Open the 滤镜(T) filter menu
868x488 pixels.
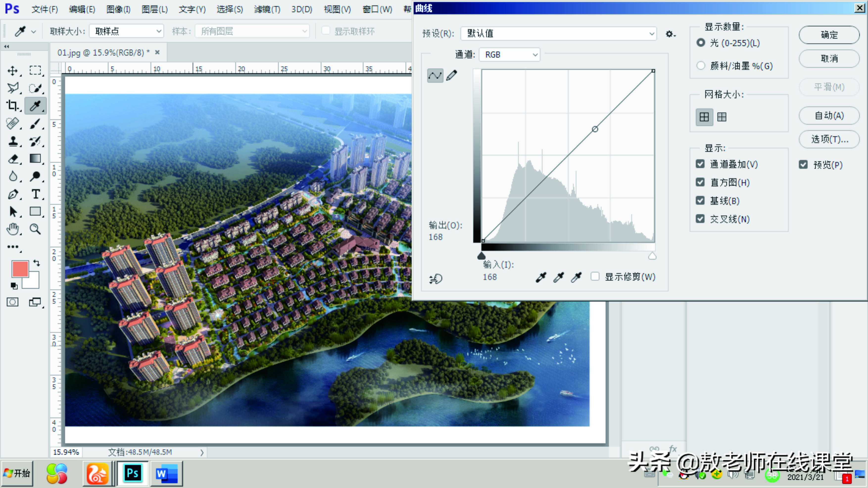(x=267, y=9)
